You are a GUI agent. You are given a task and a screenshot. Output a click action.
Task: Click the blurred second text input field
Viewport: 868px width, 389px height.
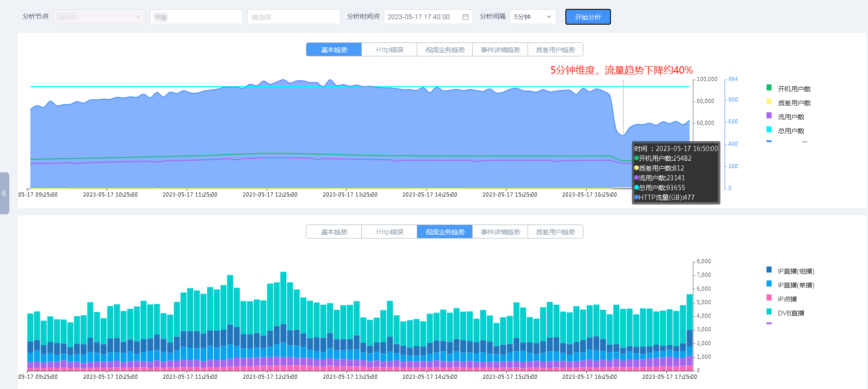196,17
